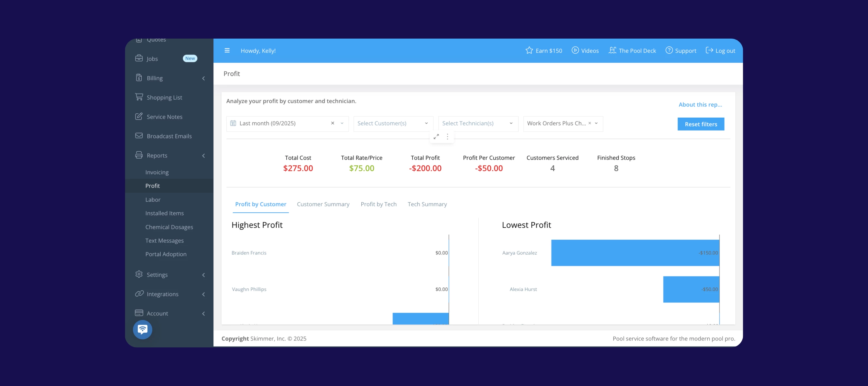The height and width of the screenshot is (386, 868).
Task: Click the Videos play icon
Action: point(575,51)
